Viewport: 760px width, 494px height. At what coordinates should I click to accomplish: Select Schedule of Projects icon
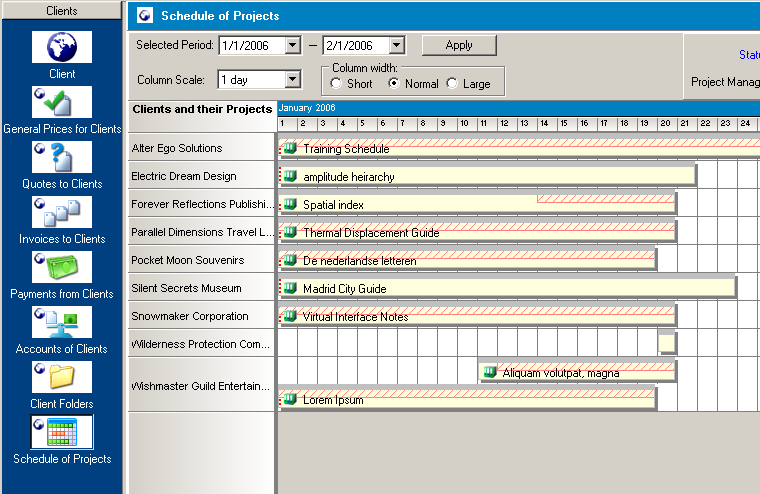pos(62,432)
